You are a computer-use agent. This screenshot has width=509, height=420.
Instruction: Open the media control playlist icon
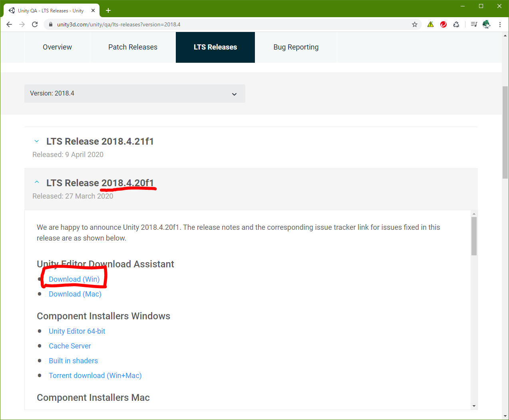click(474, 24)
